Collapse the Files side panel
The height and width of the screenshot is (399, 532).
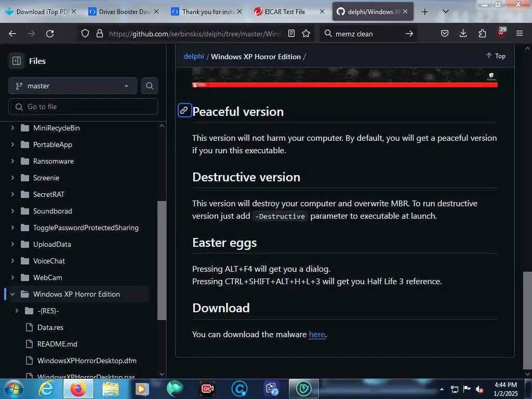pyautogui.click(x=17, y=61)
